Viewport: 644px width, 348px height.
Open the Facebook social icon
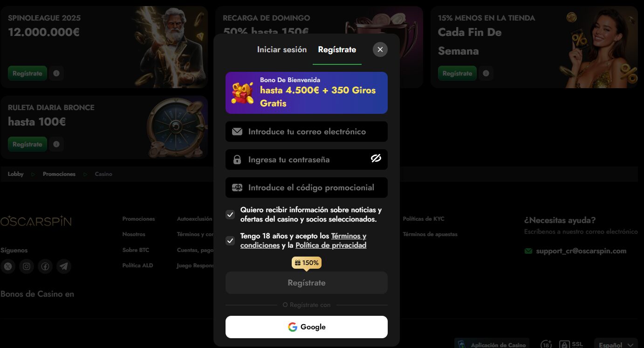coord(45,266)
